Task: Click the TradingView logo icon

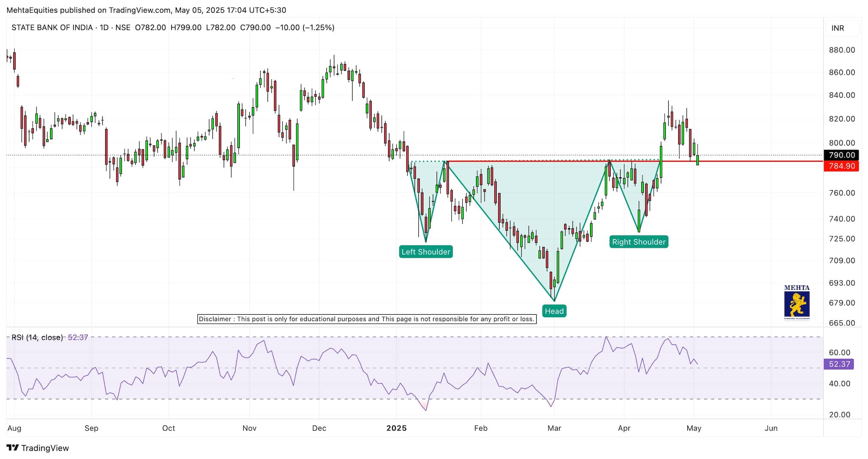Action: [x=12, y=448]
